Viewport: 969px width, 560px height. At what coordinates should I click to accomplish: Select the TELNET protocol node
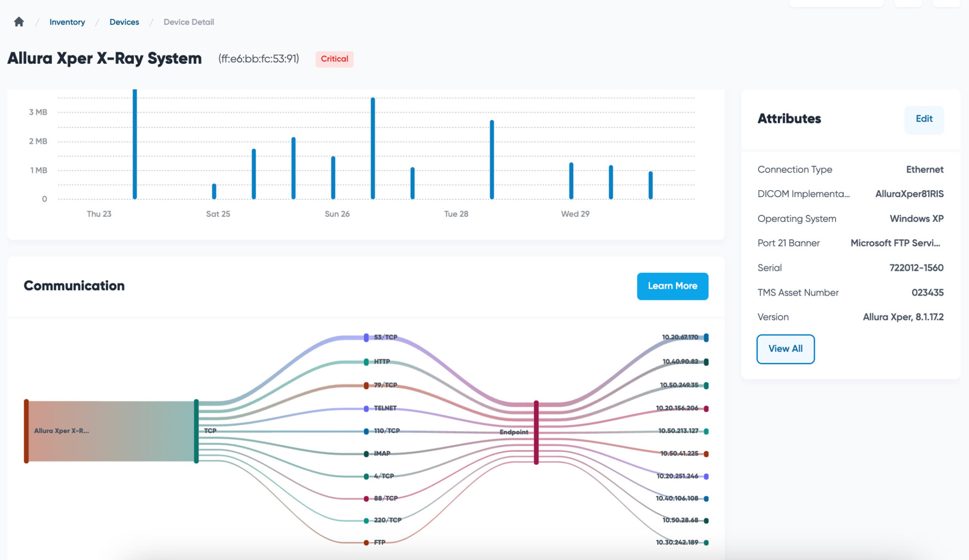pos(366,409)
